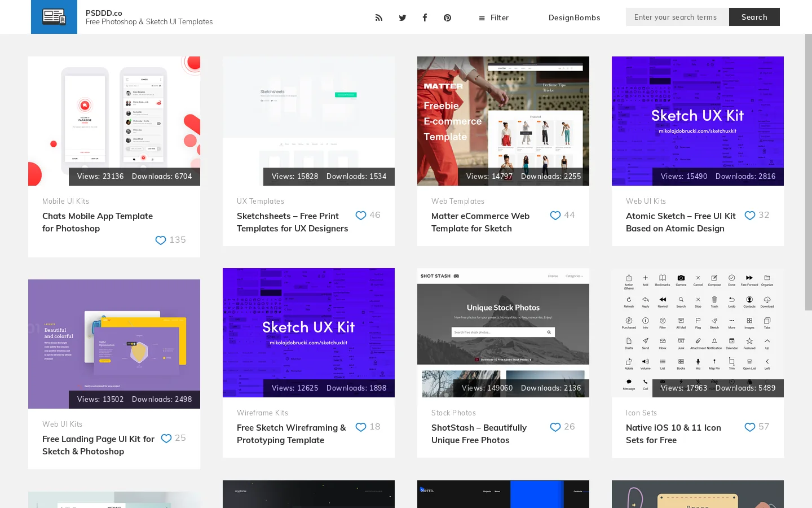812x508 pixels.
Task: Open Wireframe Kits category
Action: pyautogui.click(x=262, y=413)
